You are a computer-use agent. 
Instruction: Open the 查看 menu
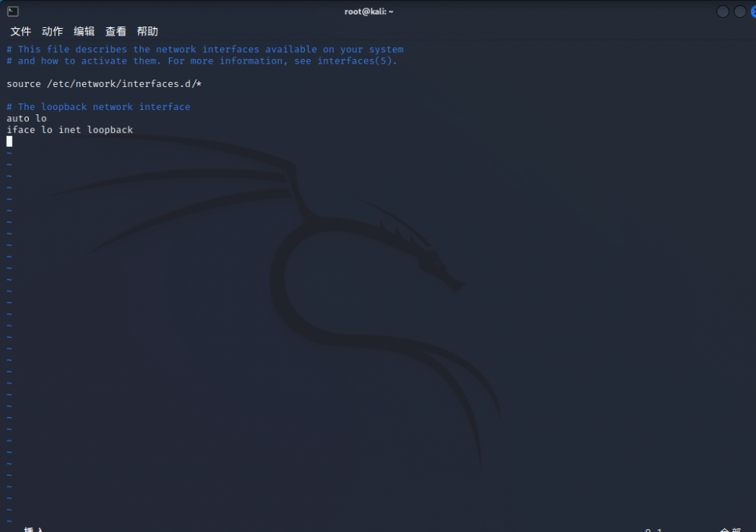pyautogui.click(x=116, y=32)
